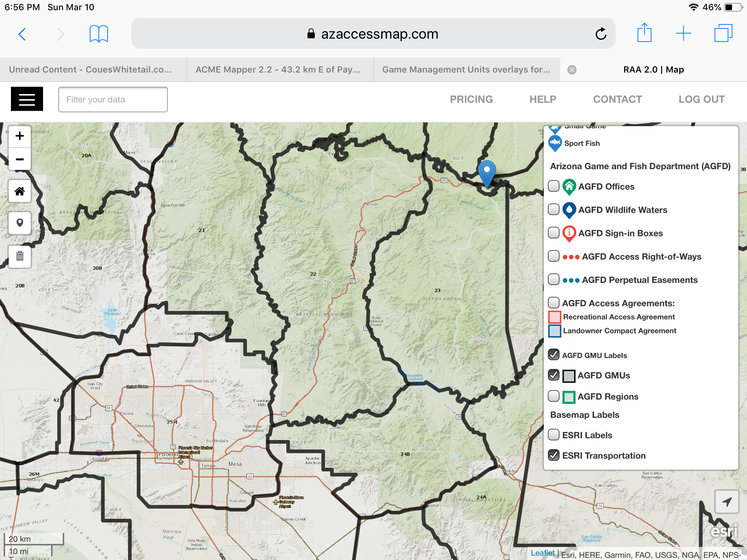Open the Leaflet attribution link
This screenshot has width=747, height=560.
pyautogui.click(x=543, y=553)
